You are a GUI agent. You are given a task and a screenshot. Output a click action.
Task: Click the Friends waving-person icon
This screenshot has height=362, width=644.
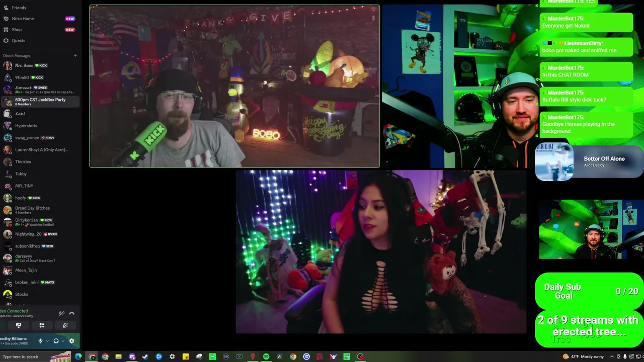click(6, 8)
